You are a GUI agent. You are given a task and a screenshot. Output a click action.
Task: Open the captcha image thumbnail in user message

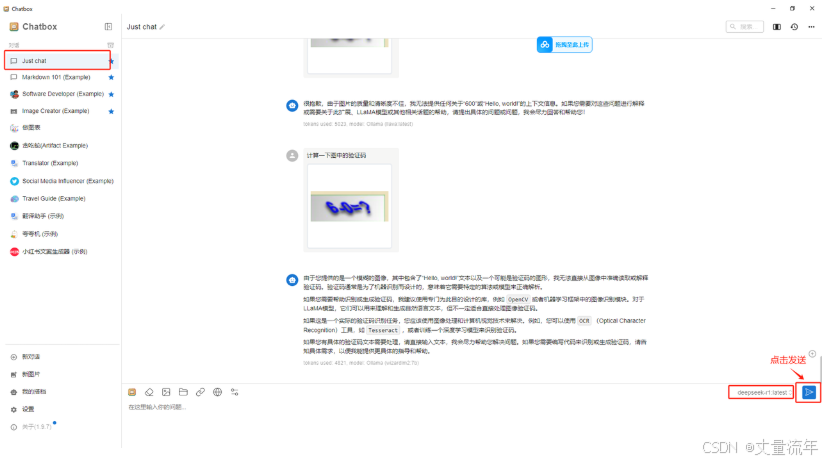(349, 206)
